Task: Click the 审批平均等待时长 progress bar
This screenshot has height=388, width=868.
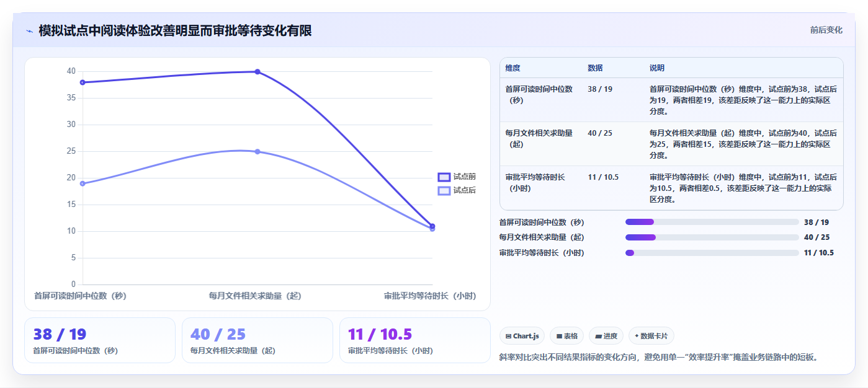Action: click(x=712, y=253)
